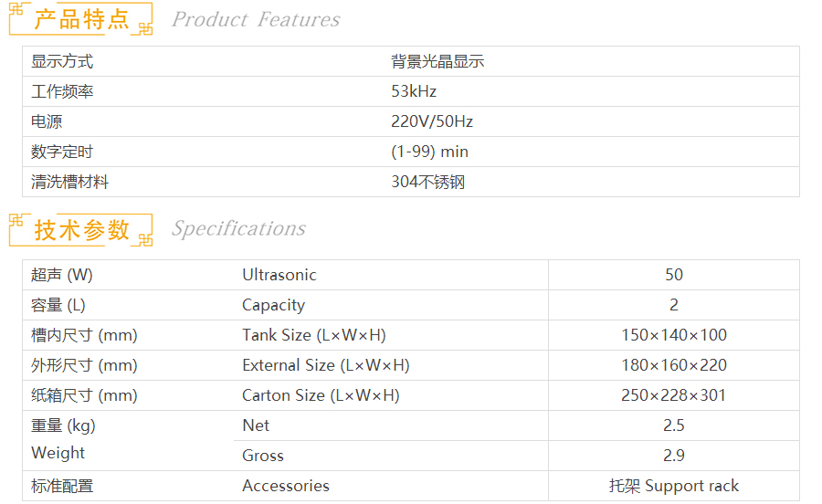The width and height of the screenshot is (822, 504).
Task: Select the 背景光晶显示 display value
Action: 437,61
